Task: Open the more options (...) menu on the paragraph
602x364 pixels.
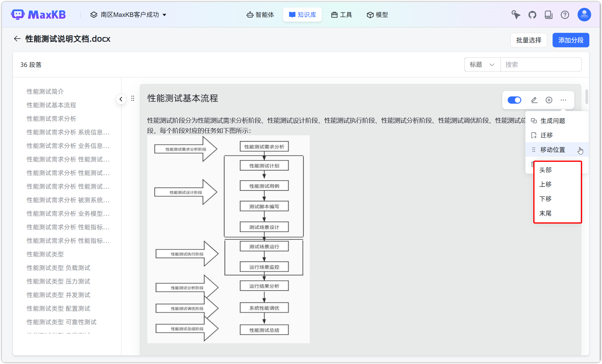Action: pos(563,100)
